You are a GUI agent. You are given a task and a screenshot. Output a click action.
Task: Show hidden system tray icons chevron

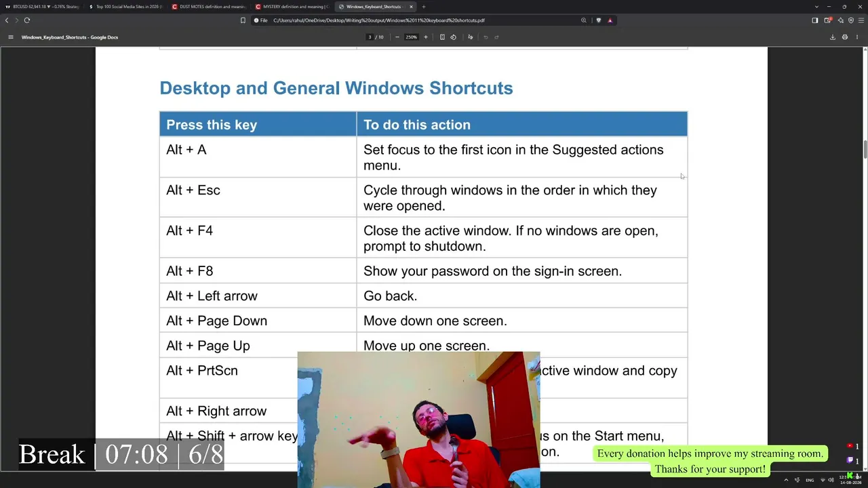click(x=786, y=480)
